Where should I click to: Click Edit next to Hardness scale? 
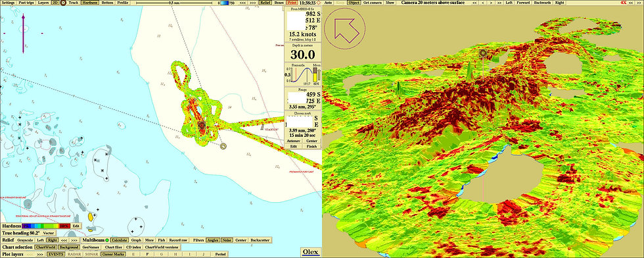coord(76,226)
